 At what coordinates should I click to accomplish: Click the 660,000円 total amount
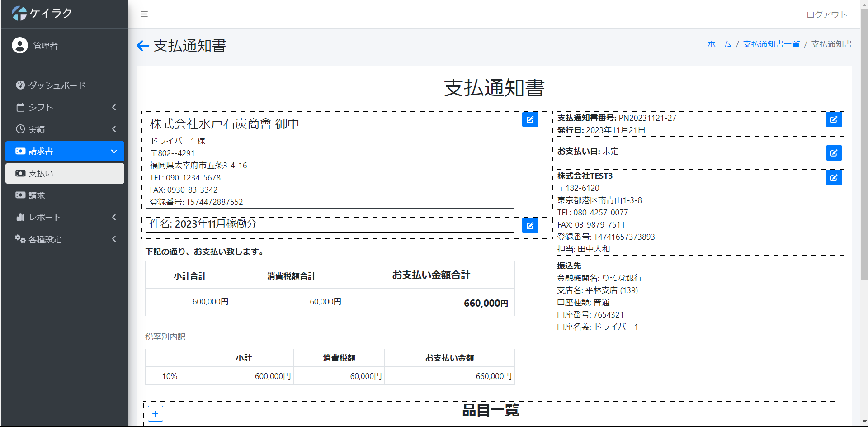486,303
